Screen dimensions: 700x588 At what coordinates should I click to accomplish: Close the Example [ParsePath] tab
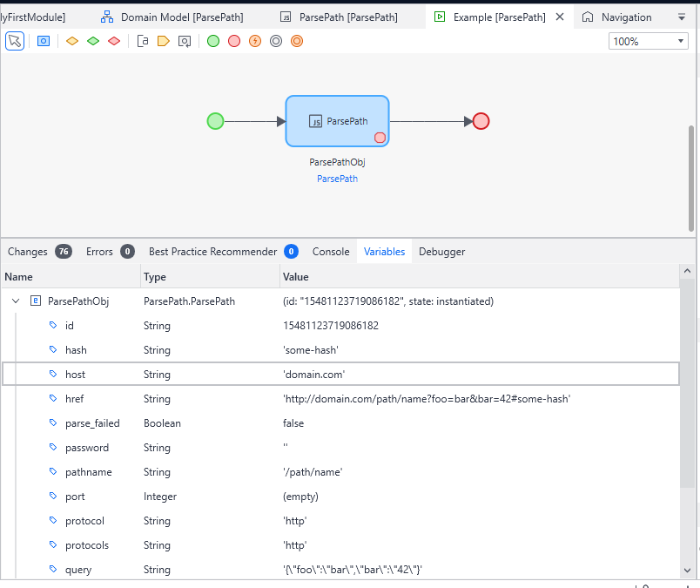coord(560,17)
